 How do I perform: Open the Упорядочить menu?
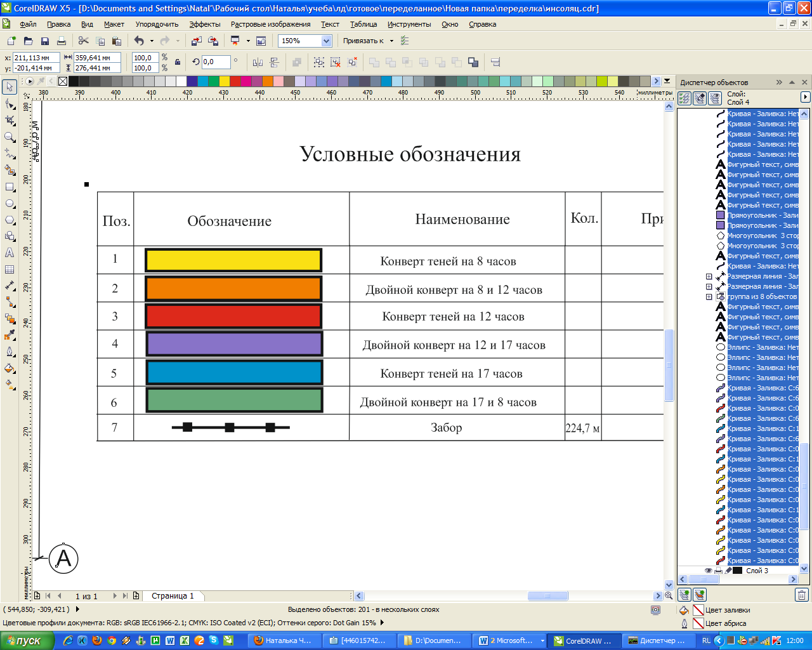point(157,24)
